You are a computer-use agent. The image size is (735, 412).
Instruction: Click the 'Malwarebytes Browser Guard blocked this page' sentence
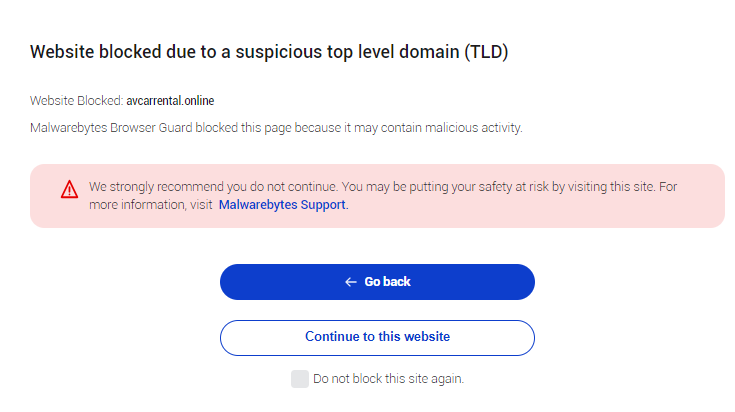(200, 128)
